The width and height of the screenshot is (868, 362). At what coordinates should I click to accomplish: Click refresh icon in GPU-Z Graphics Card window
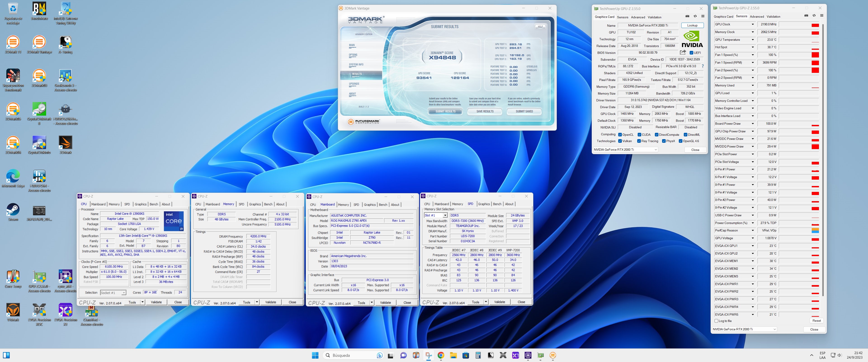click(x=695, y=16)
